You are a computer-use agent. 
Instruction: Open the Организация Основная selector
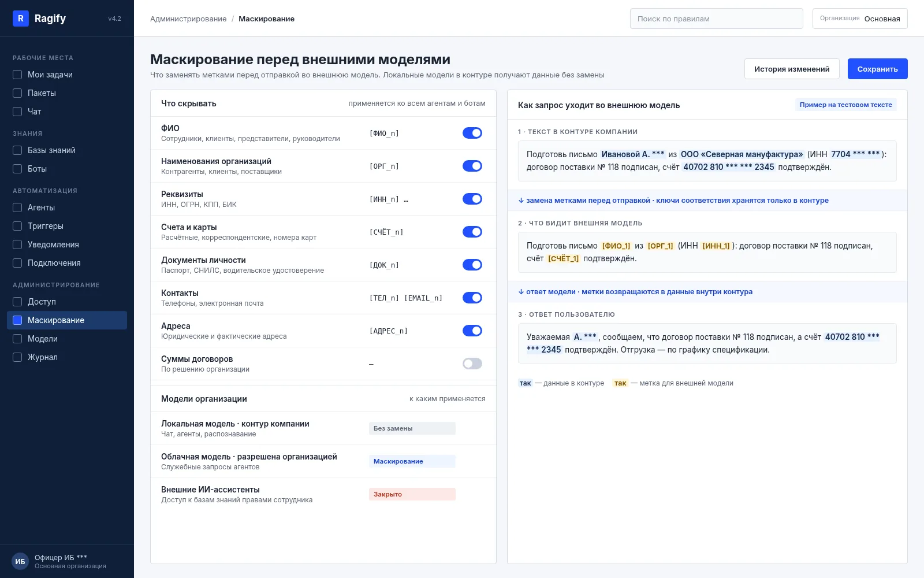[860, 18]
